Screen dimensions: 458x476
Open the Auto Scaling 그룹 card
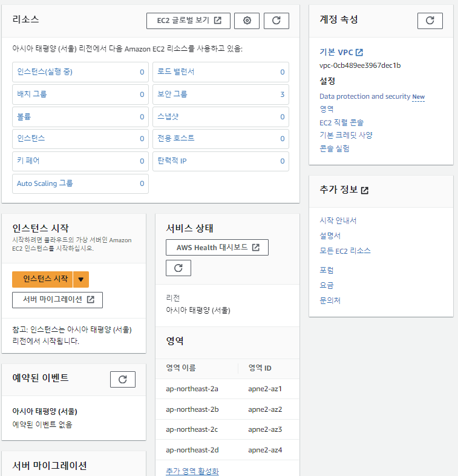[x=80, y=183]
